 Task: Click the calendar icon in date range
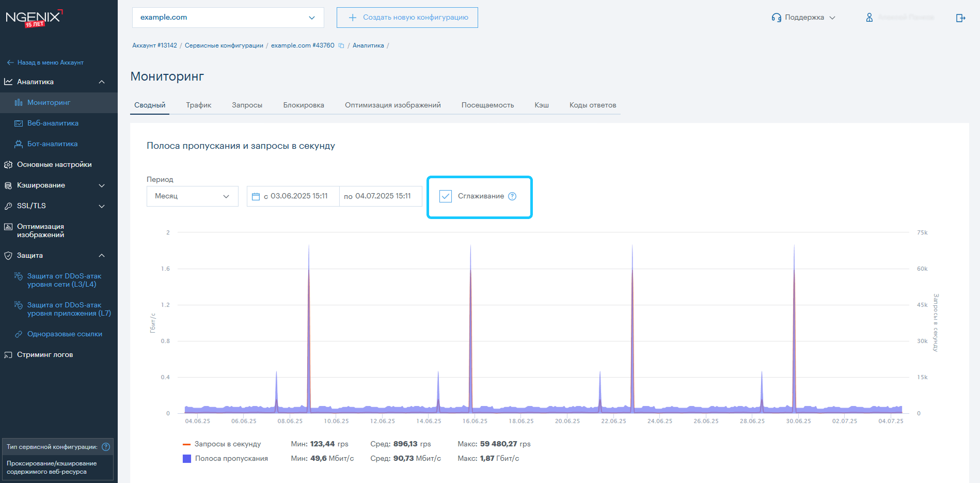tap(256, 196)
